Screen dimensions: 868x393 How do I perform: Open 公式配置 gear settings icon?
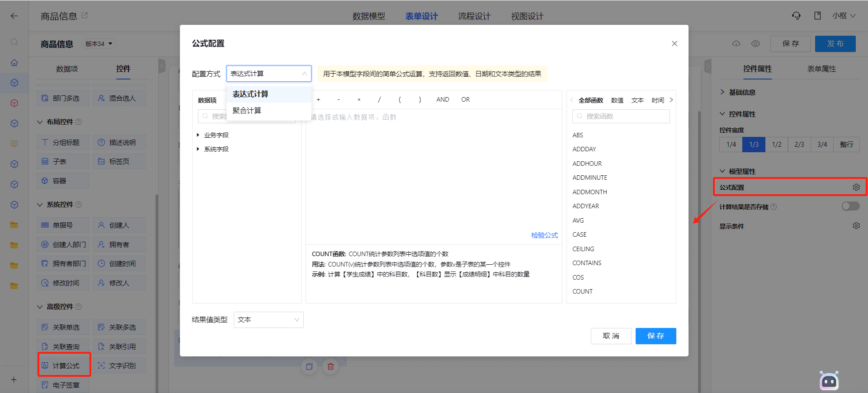pyautogui.click(x=856, y=187)
